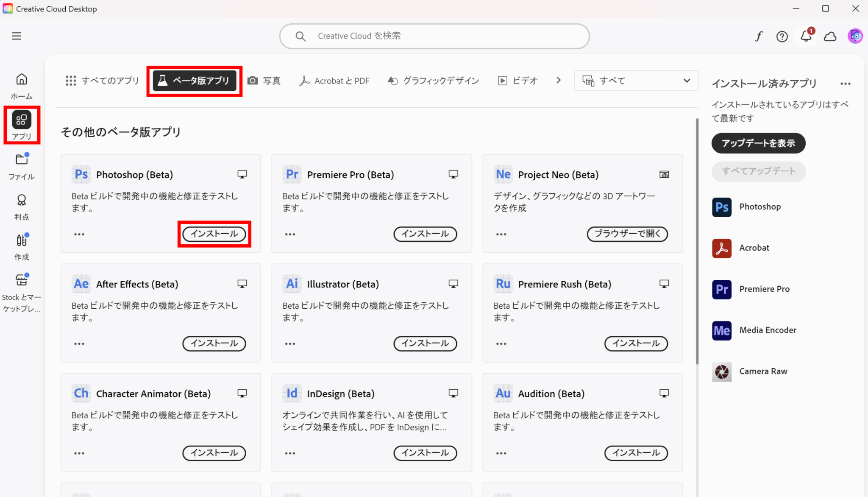Install Premiere Pro (Beta)
Screen dimensions: 868x497
tap(425, 234)
